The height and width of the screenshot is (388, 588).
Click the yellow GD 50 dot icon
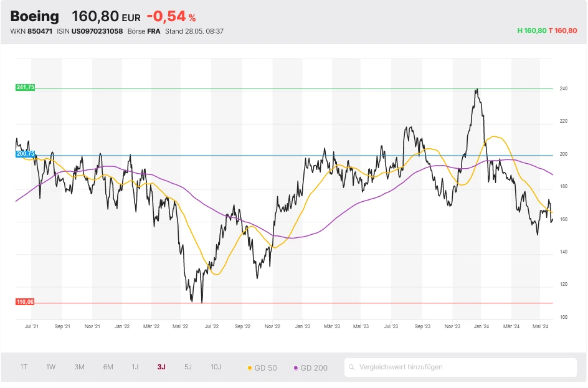(x=250, y=368)
